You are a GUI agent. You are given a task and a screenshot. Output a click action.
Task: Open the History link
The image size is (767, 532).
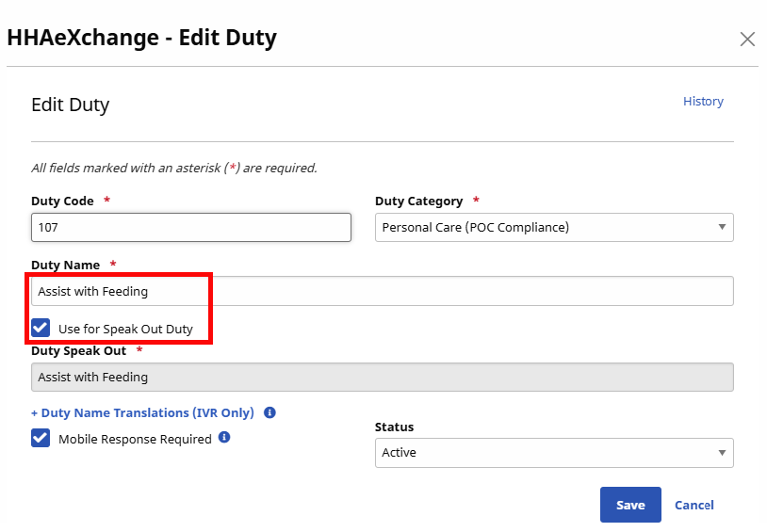pos(703,102)
